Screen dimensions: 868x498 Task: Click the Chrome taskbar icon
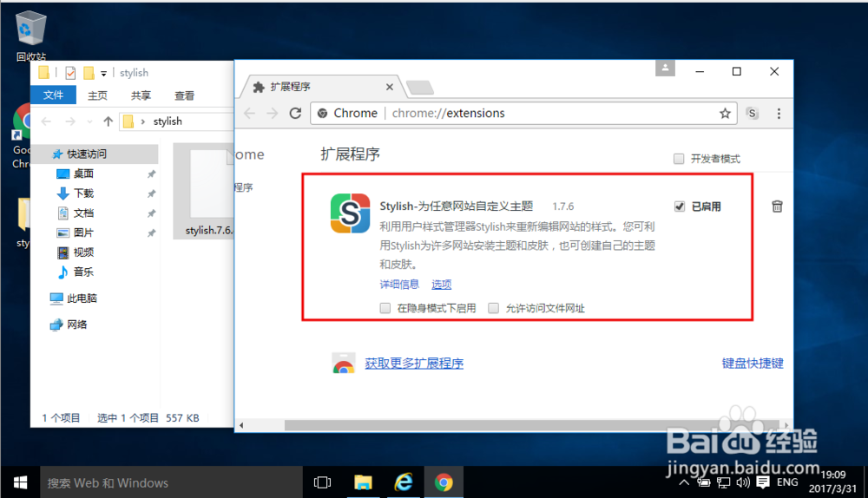(444, 482)
